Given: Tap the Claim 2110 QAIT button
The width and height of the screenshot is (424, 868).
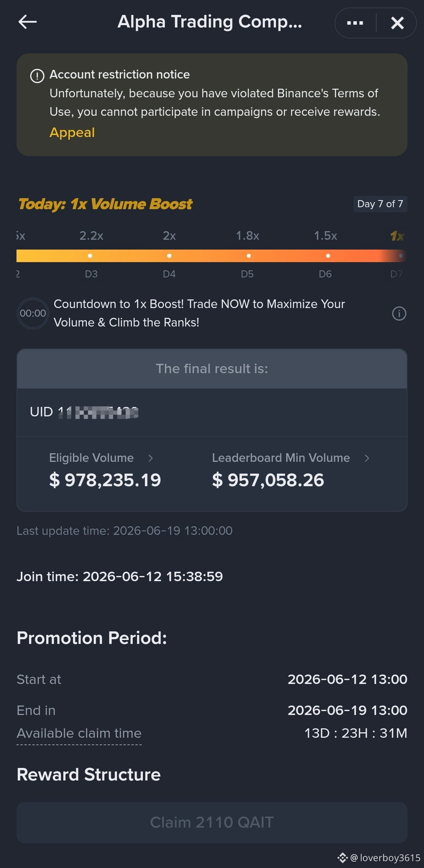Looking at the screenshot, I should (212, 822).
